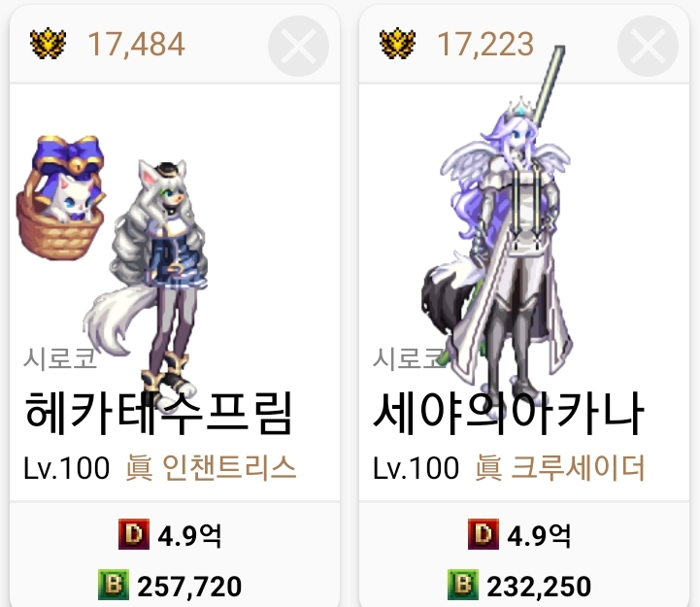Click the green B buff icon beside 257,720

click(114, 585)
